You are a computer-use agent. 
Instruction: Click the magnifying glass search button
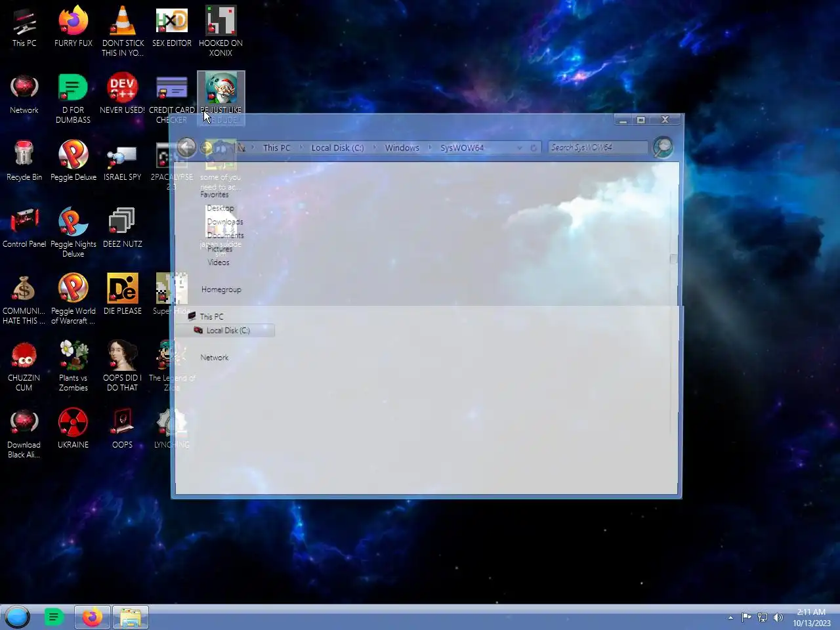tap(663, 147)
